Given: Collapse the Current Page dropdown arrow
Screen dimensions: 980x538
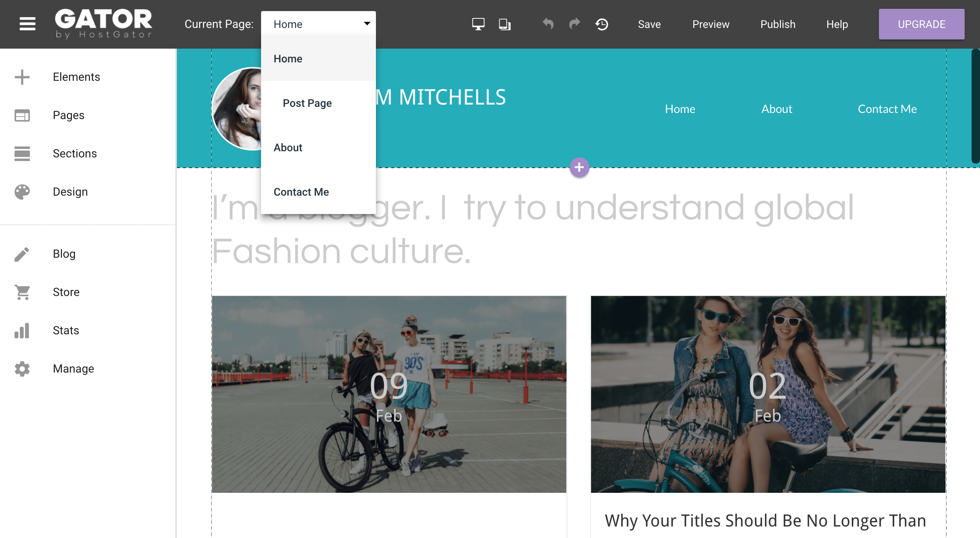Looking at the screenshot, I should pyautogui.click(x=367, y=24).
